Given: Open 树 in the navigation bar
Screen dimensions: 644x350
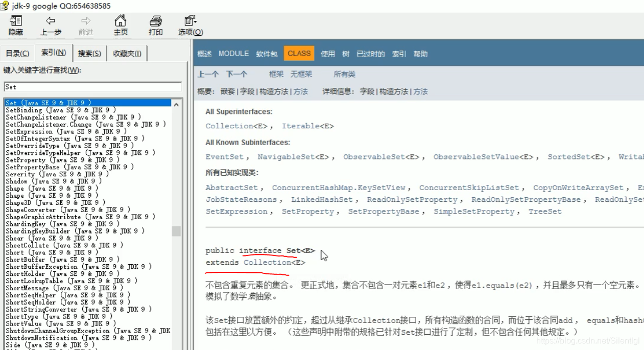Looking at the screenshot, I should point(346,54).
